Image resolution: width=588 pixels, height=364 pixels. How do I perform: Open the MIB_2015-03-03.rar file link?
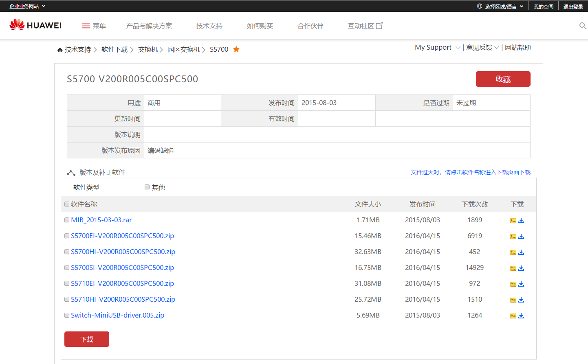[x=101, y=220]
